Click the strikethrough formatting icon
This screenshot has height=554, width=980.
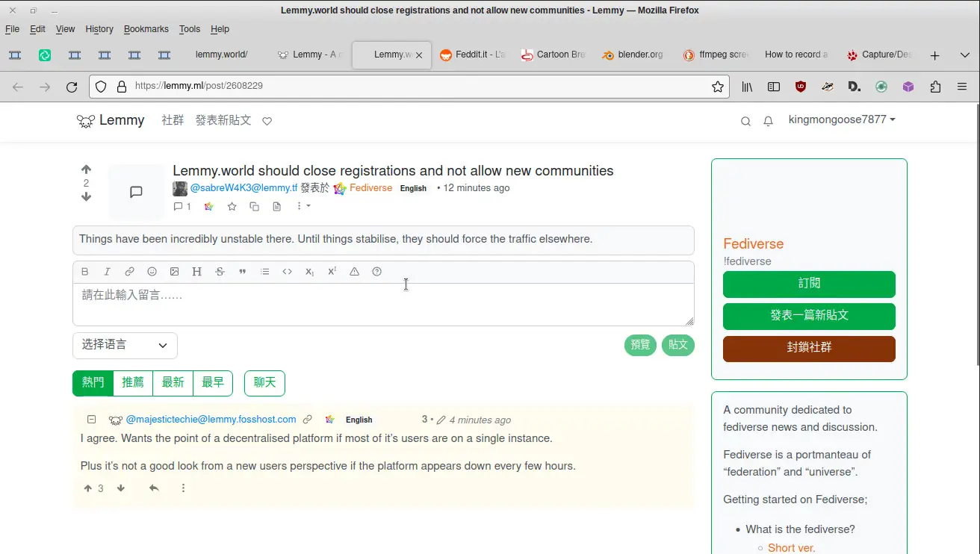(x=220, y=272)
